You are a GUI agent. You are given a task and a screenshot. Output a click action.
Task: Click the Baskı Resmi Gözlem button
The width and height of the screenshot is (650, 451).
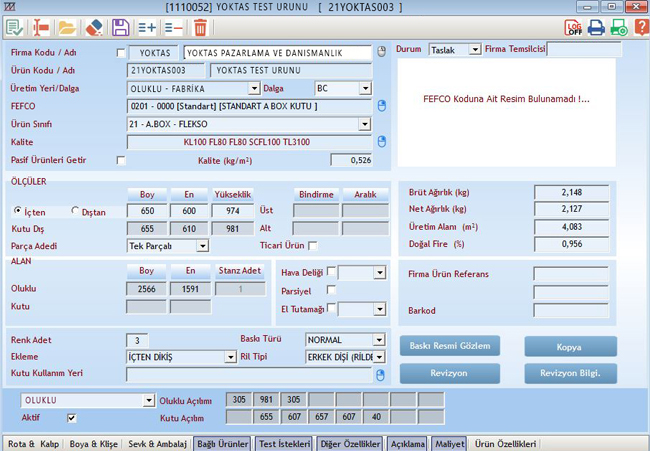449,346
